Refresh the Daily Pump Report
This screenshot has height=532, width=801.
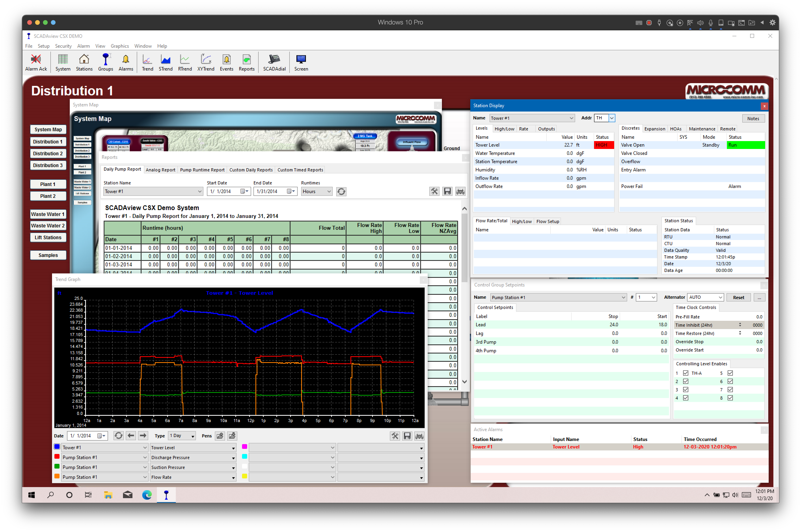coord(341,191)
